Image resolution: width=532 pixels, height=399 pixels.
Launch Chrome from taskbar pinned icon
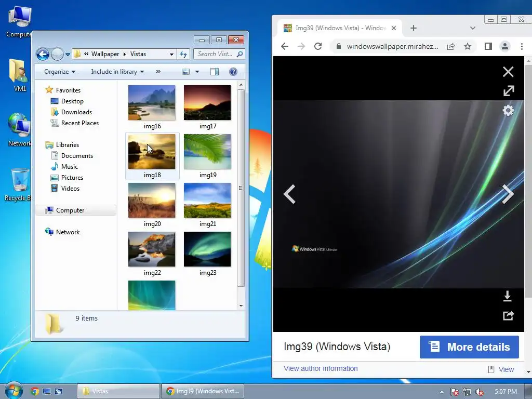click(x=35, y=391)
